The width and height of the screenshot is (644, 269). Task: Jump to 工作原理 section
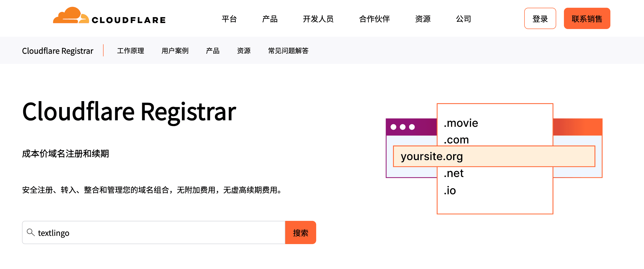pyautogui.click(x=130, y=51)
